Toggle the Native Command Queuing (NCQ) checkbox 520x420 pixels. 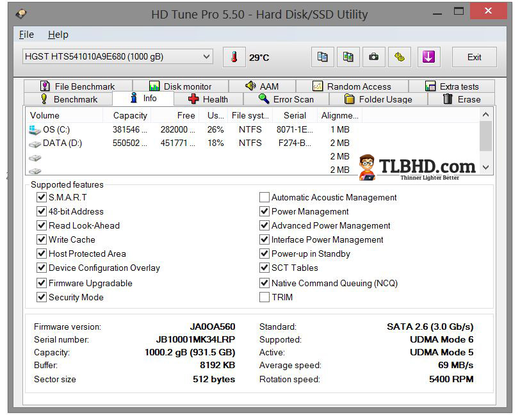pos(264,283)
